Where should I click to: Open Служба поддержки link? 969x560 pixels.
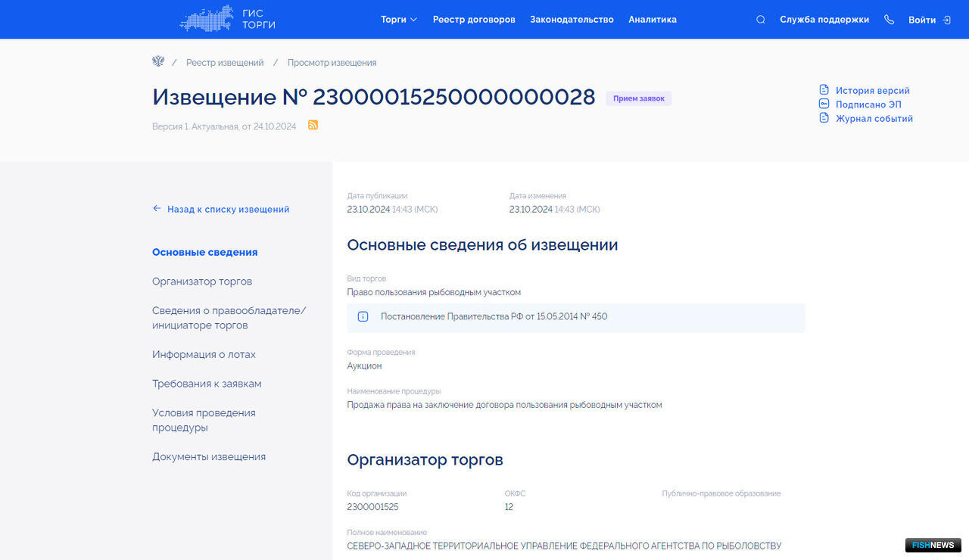click(x=824, y=20)
